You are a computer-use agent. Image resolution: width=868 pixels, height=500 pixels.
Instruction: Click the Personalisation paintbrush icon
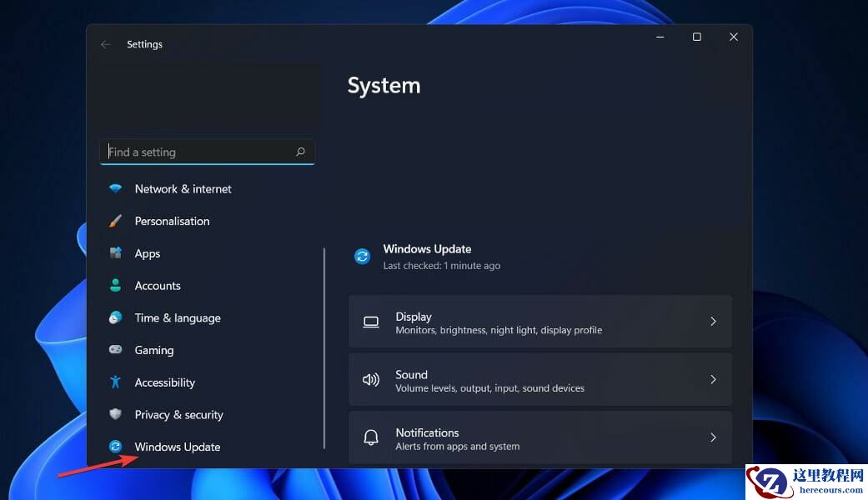(115, 221)
